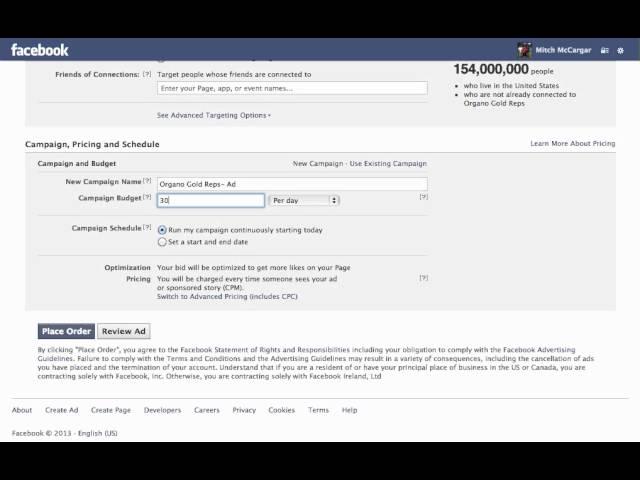
Task: Choose Use Existing Campaign option
Action: [388, 164]
